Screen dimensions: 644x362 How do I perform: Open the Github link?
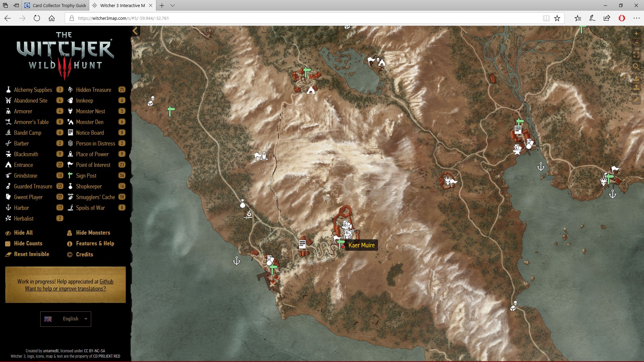coord(106,282)
